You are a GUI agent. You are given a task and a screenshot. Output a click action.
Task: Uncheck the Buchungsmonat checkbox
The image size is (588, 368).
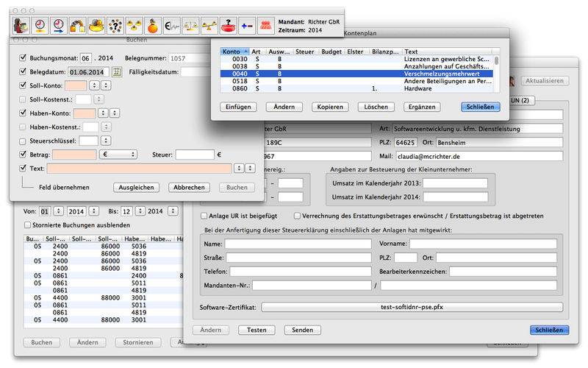click(24, 57)
